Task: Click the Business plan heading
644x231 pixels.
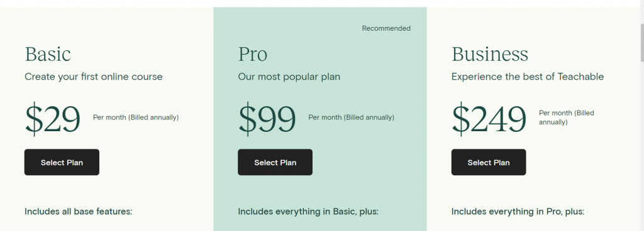Action: tap(489, 54)
